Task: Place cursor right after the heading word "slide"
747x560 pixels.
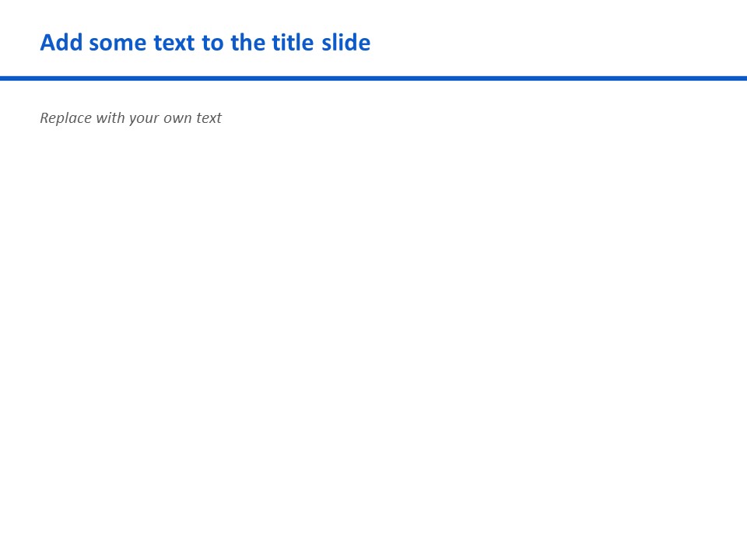Action: point(371,42)
